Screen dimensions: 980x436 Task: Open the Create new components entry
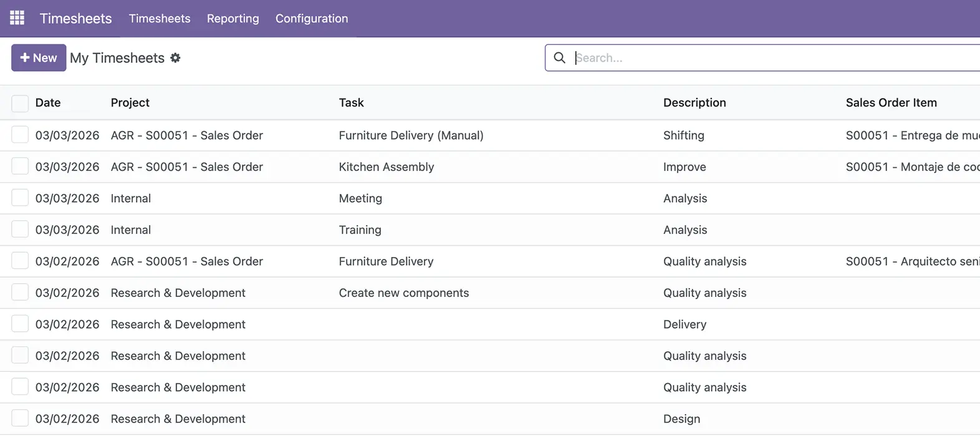point(403,293)
